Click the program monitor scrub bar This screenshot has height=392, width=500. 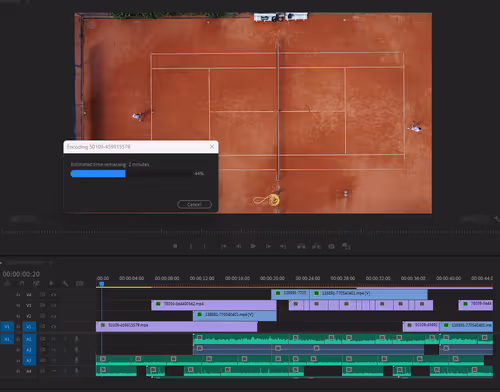click(250, 231)
